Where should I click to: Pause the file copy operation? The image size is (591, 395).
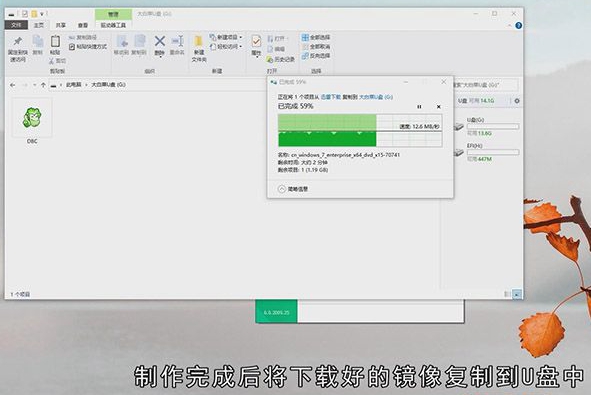click(419, 107)
